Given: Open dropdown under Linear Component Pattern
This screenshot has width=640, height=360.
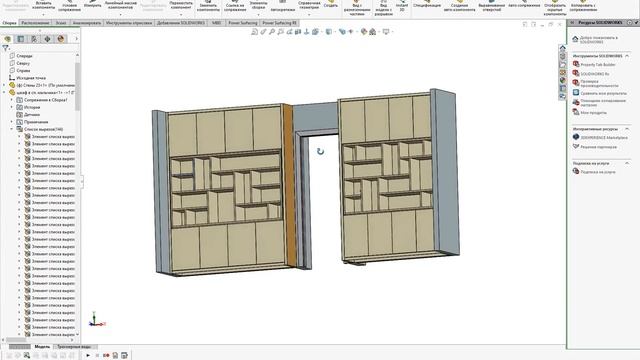Looking at the screenshot, I should (120, 14).
